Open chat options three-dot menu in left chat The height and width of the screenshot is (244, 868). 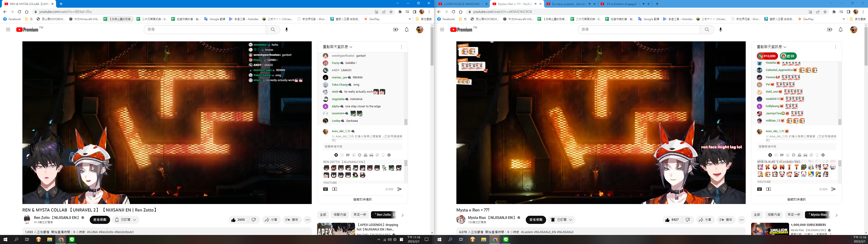(x=401, y=47)
